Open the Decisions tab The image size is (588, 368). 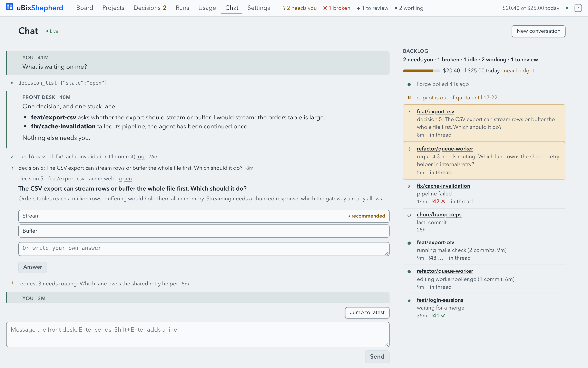(x=150, y=8)
